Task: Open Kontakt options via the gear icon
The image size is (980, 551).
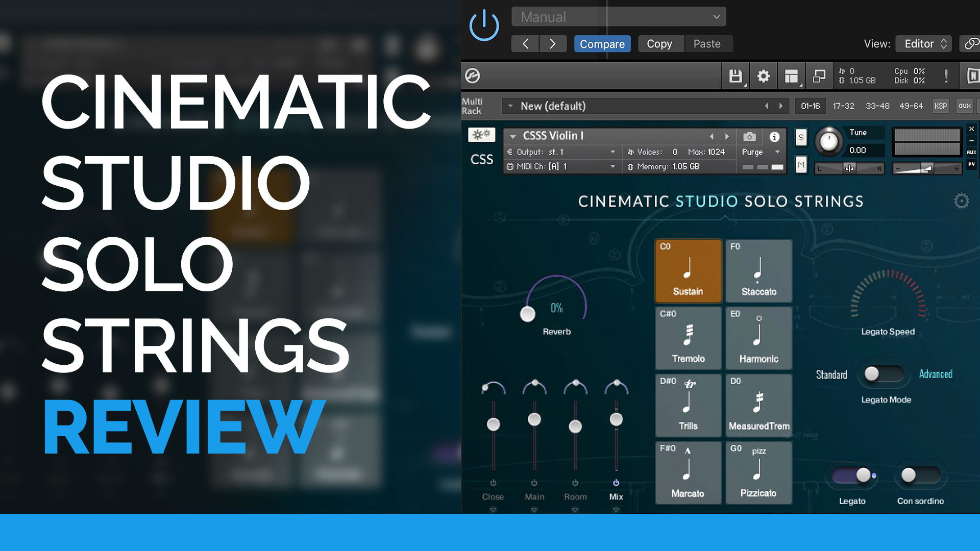Action: [x=763, y=76]
